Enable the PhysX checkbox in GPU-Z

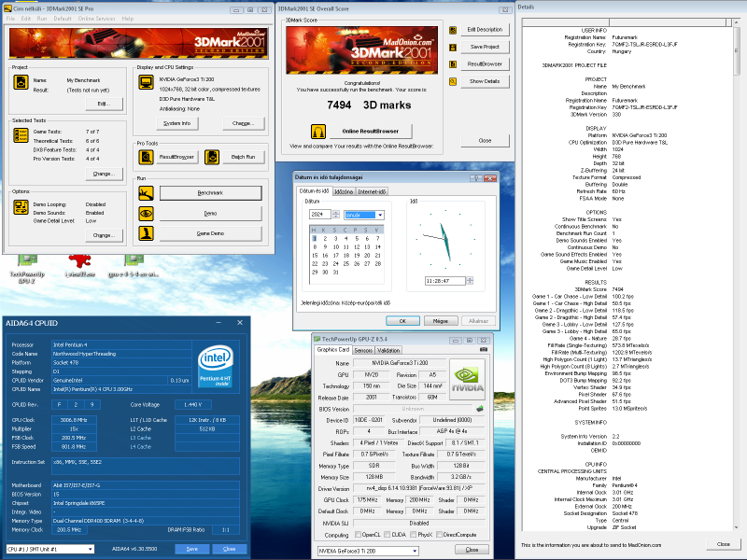click(x=413, y=534)
